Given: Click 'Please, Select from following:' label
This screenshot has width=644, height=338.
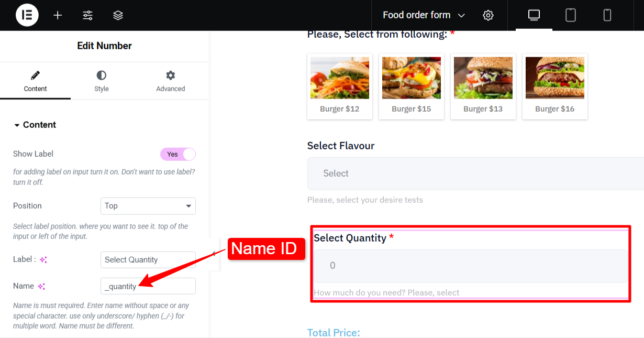Looking at the screenshot, I should [x=377, y=35].
